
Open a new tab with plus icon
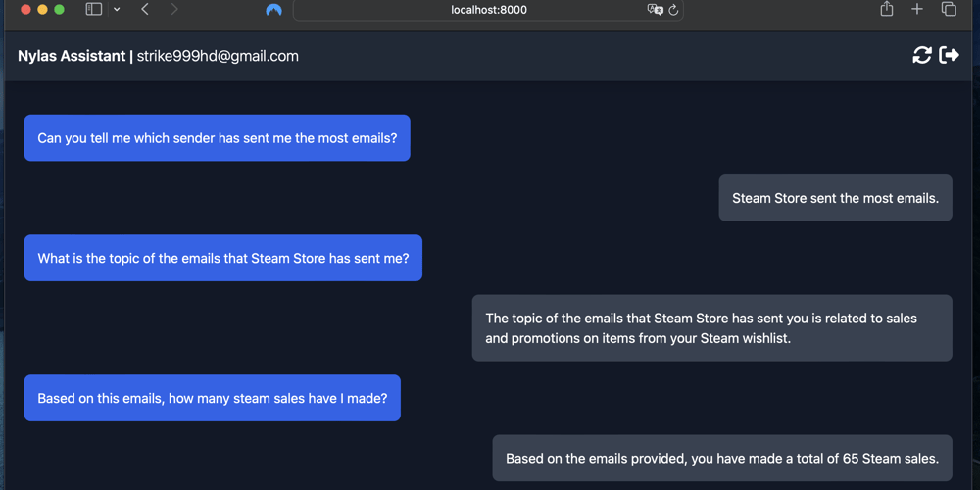(917, 10)
